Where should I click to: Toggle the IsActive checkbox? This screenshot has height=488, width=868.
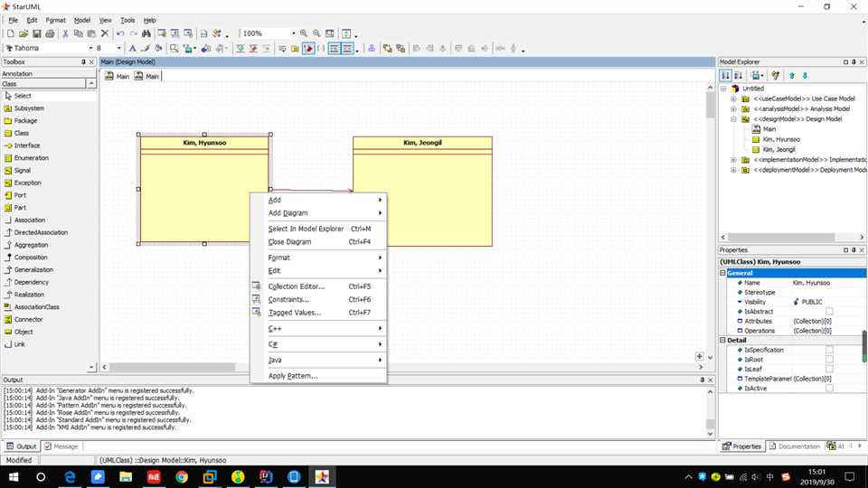[x=829, y=389]
